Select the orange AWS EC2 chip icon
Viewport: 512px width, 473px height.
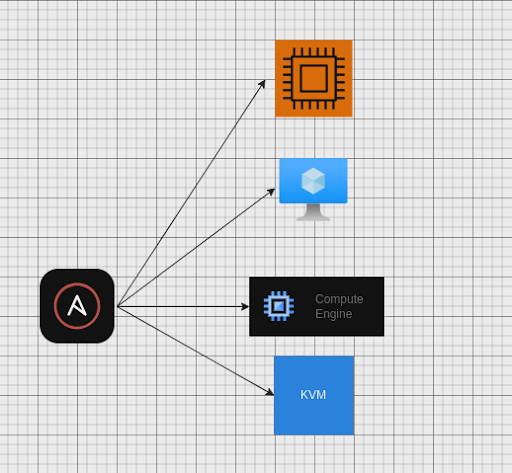tap(314, 78)
